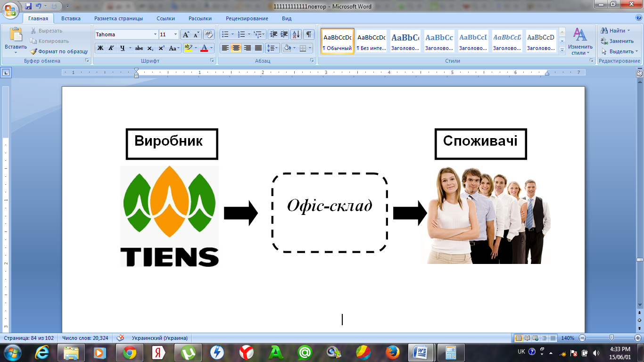Increase paragraph indent
Viewport: 644px width, 362px height.
[284, 34]
